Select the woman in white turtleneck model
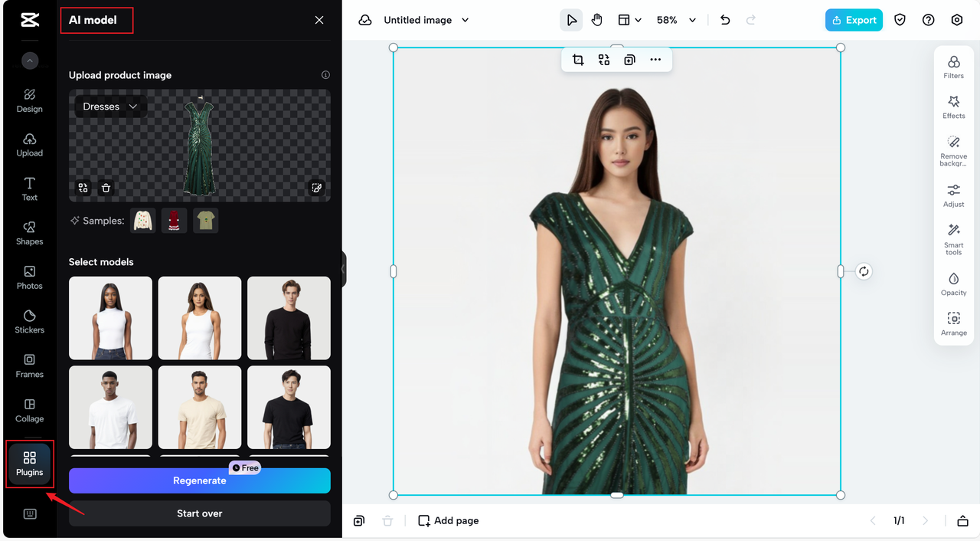The height and width of the screenshot is (541, 980). pyautogui.click(x=110, y=318)
